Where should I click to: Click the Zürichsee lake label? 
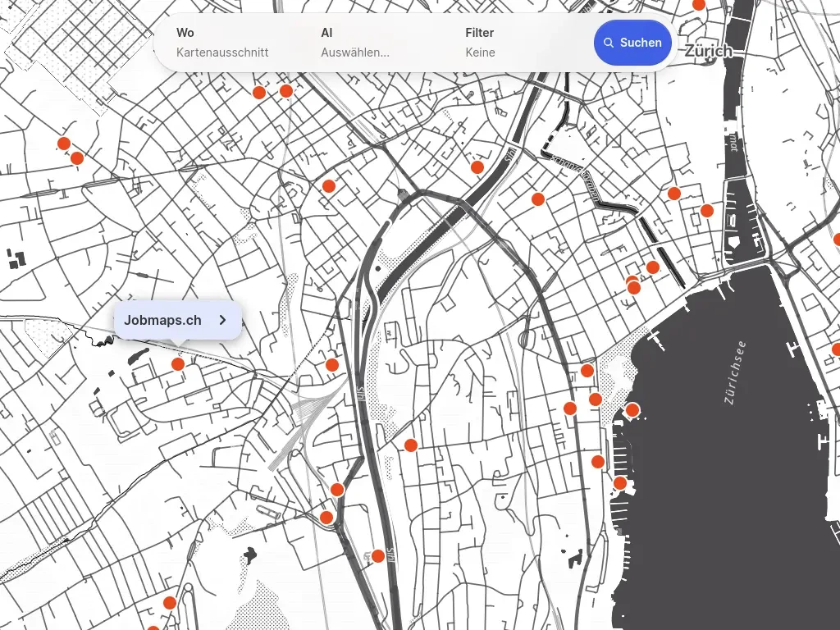pos(735,372)
